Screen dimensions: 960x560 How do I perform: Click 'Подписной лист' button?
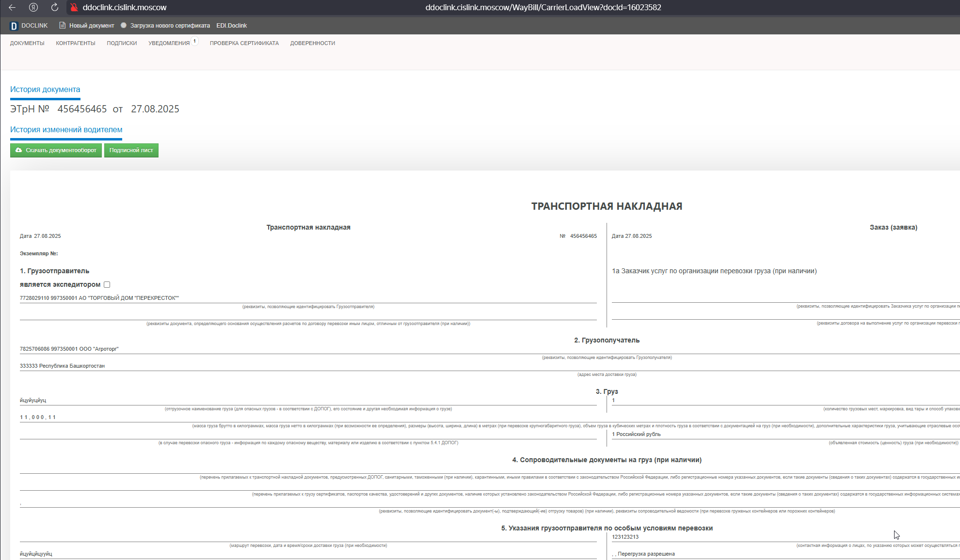tap(131, 150)
